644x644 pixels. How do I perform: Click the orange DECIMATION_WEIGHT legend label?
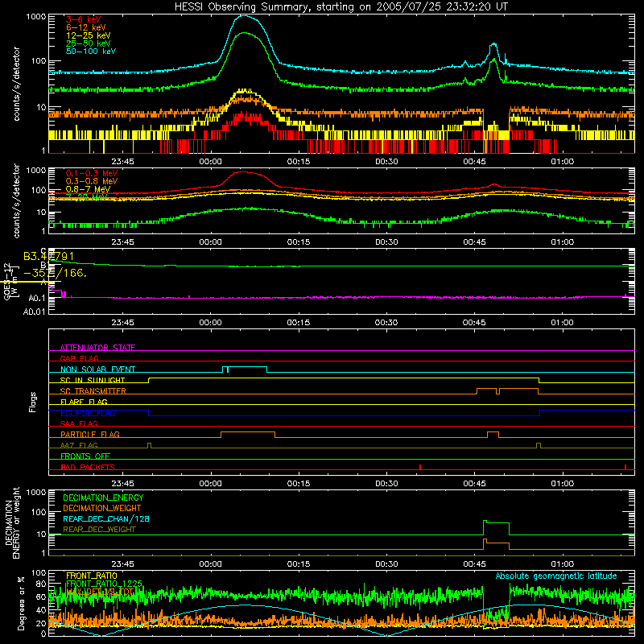pyautogui.click(x=102, y=508)
